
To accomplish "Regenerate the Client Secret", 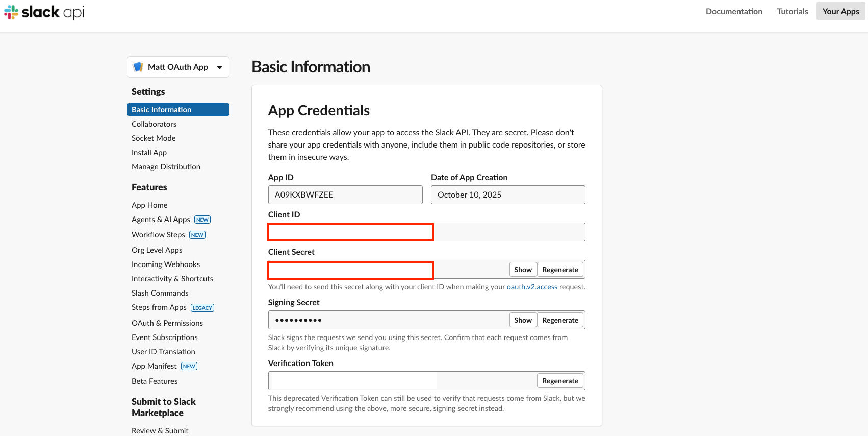I will coord(560,270).
